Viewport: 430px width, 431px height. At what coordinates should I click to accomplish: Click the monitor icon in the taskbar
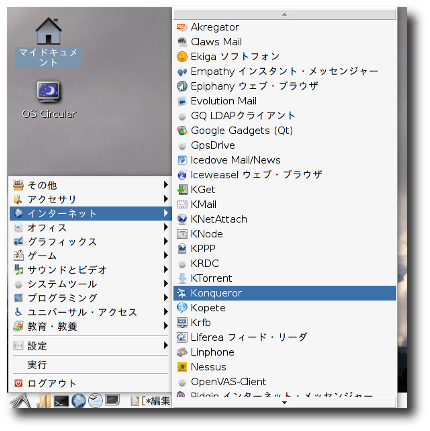click(112, 400)
